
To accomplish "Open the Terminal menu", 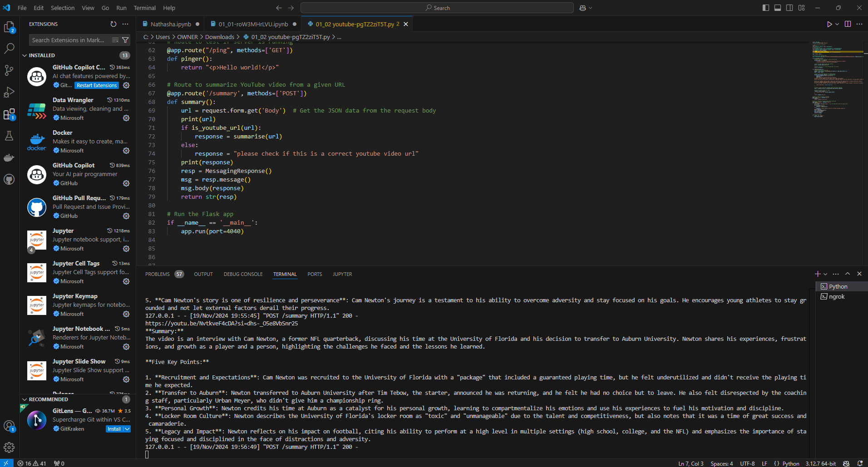I will [x=144, y=8].
